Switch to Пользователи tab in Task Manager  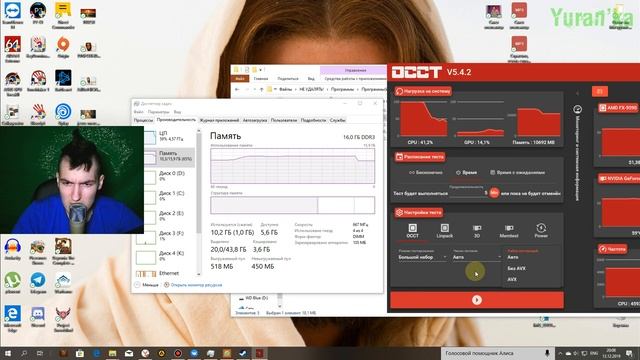click(x=284, y=120)
